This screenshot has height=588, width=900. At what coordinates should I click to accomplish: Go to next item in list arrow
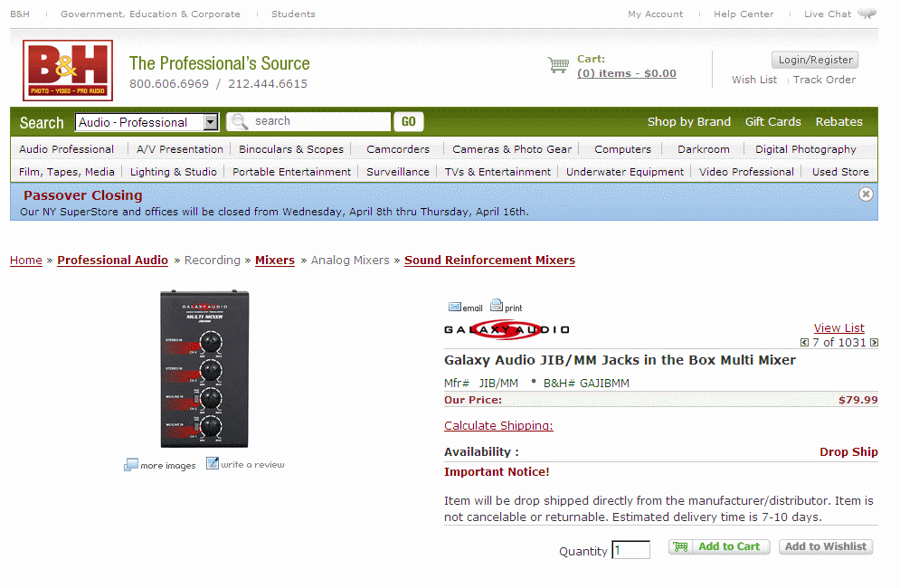[x=874, y=343]
